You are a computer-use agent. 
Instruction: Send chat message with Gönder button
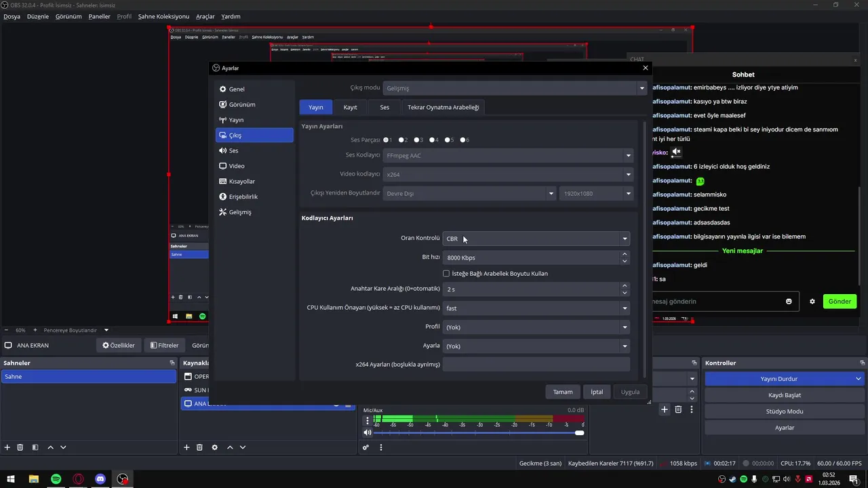[x=840, y=302]
